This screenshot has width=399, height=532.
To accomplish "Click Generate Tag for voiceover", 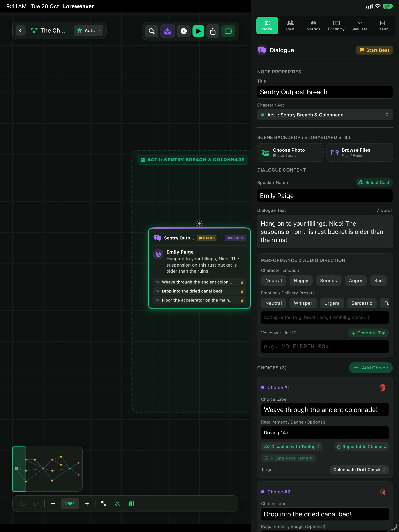I will (x=368, y=333).
